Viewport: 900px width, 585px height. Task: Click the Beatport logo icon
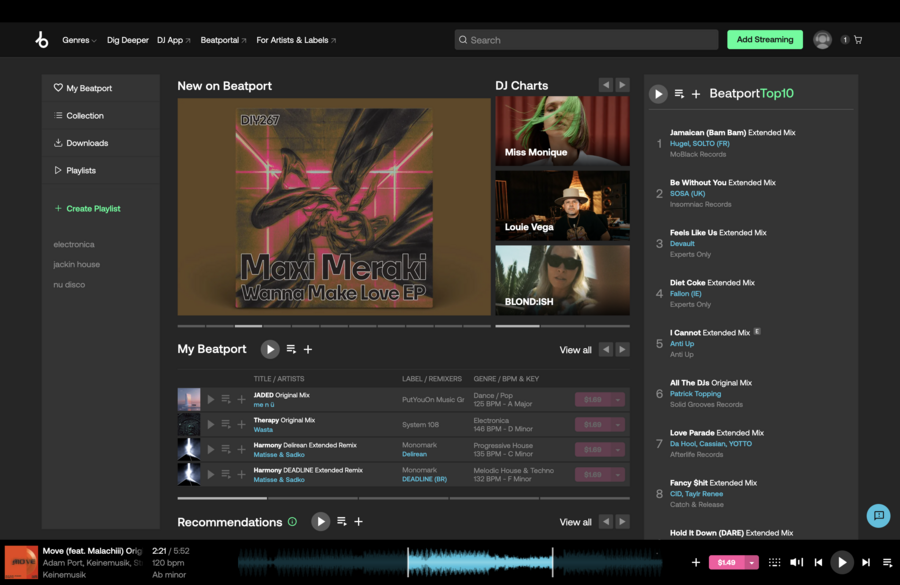[x=41, y=40]
